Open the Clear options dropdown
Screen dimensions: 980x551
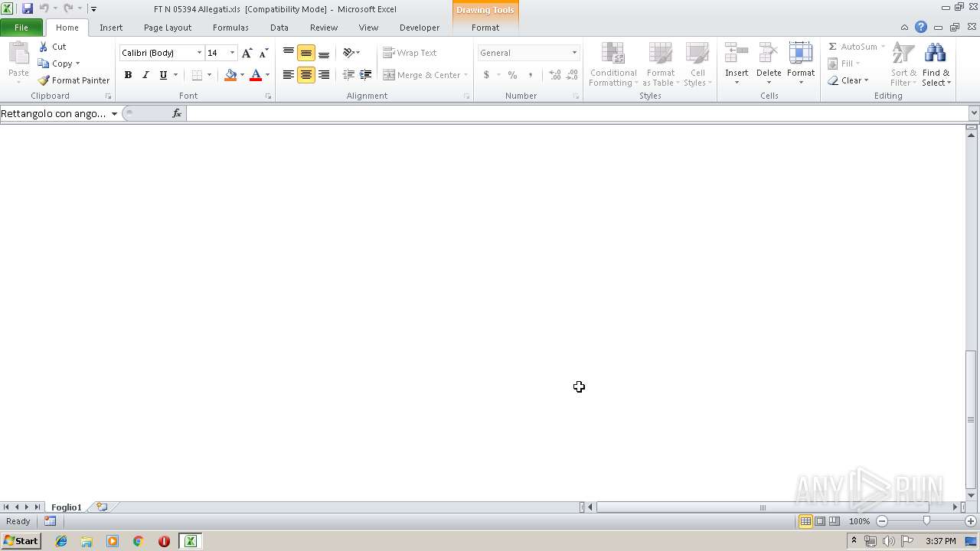coord(866,80)
